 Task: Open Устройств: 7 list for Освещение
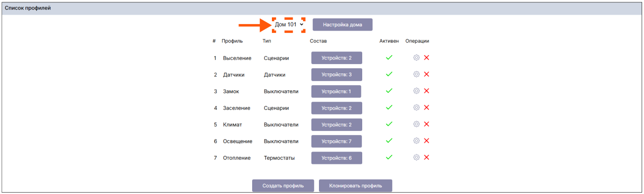[x=336, y=141]
